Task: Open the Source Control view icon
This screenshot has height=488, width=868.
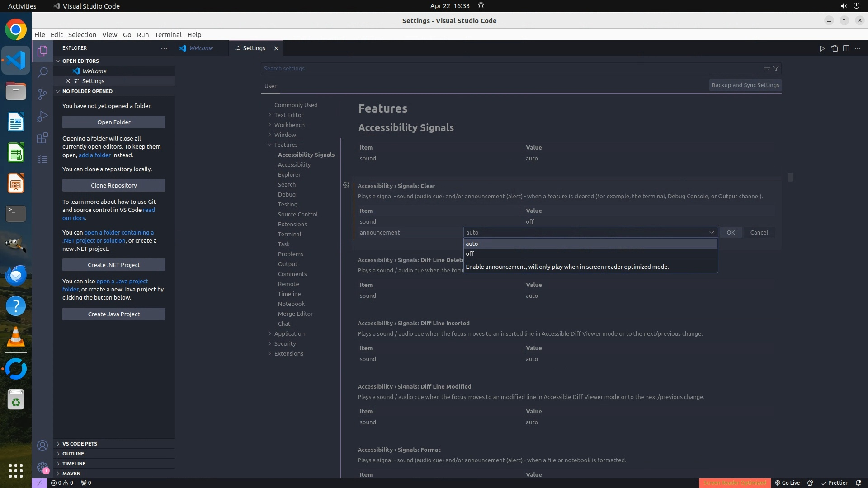Action: (x=42, y=94)
